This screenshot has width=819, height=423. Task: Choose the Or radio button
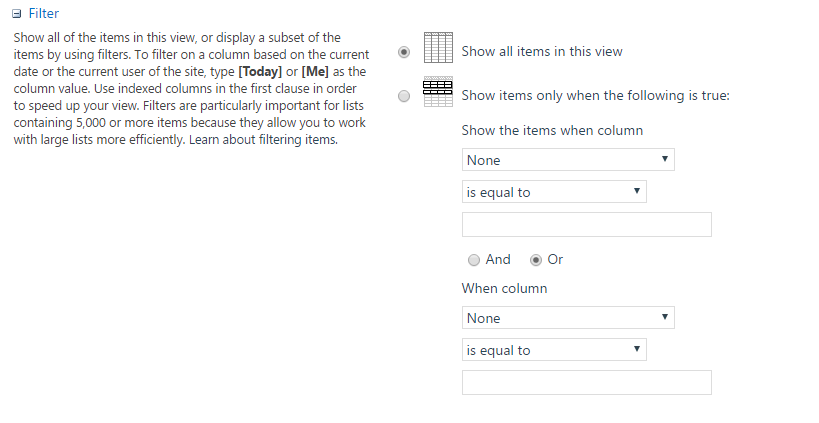pos(536,260)
